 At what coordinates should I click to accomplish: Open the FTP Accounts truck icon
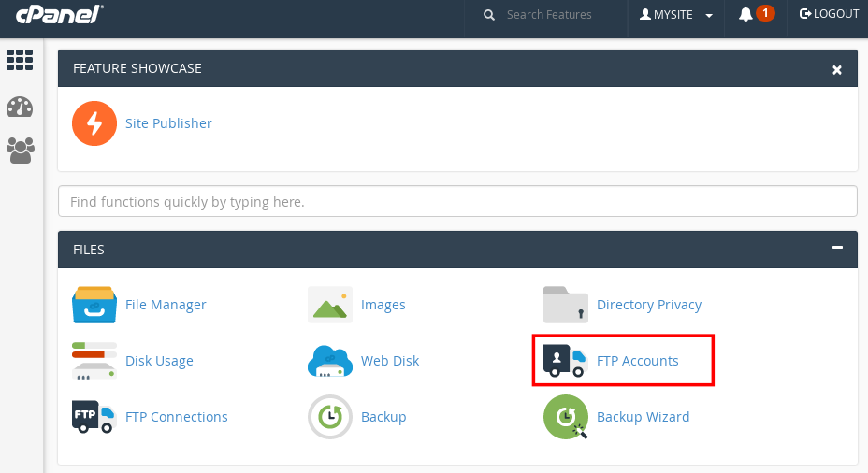coord(565,361)
